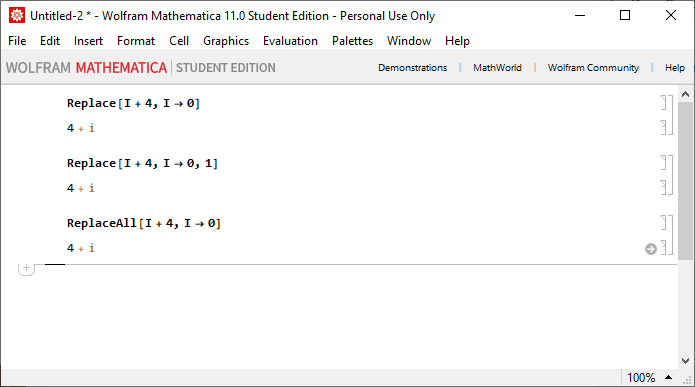695x387 pixels.
Task: Select the outer group bracket of first cell
Action: pyautogui.click(x=671, y=115)
